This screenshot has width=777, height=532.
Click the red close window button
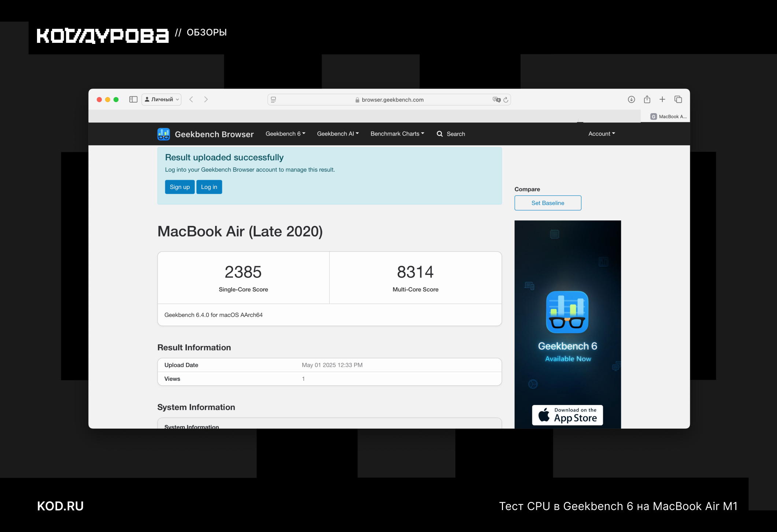click(x=99, y=100)
